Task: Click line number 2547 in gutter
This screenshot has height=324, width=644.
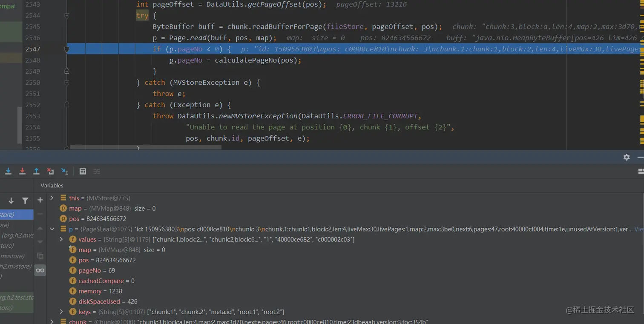Action: (33, 49)
